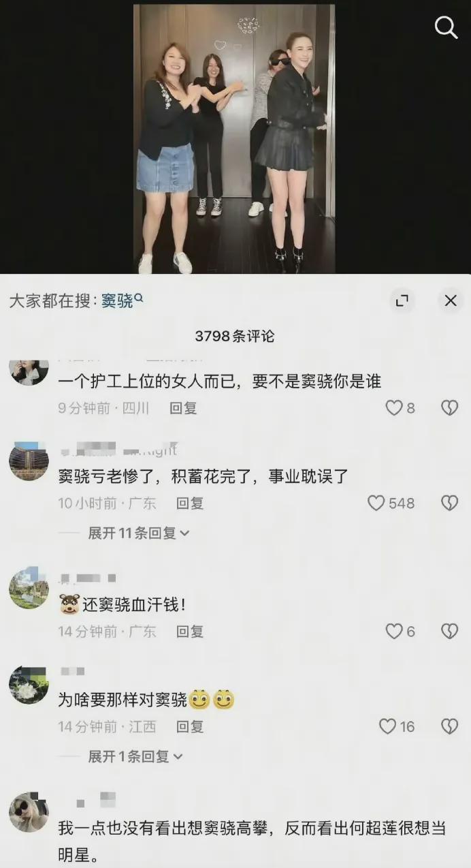
Task: Like the 还窦骁血汗钱 comment
Action: [x=394, y=632]
